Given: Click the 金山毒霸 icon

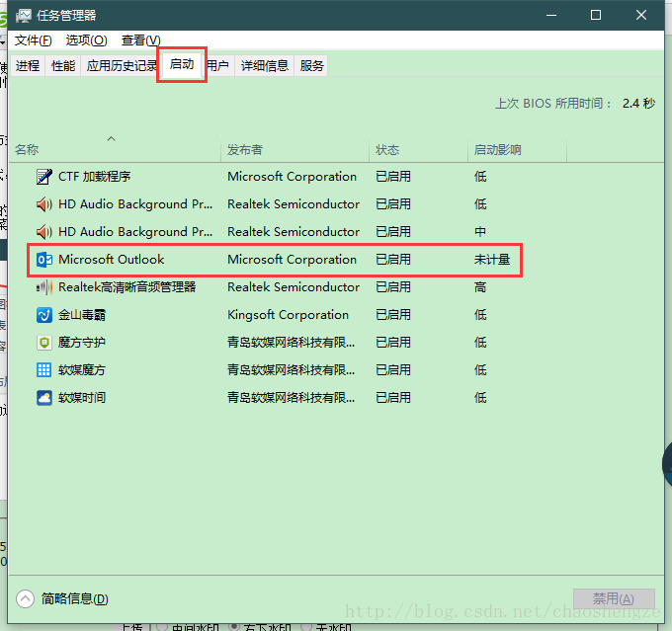Looking at the screenshot, I should click(44, 315).
